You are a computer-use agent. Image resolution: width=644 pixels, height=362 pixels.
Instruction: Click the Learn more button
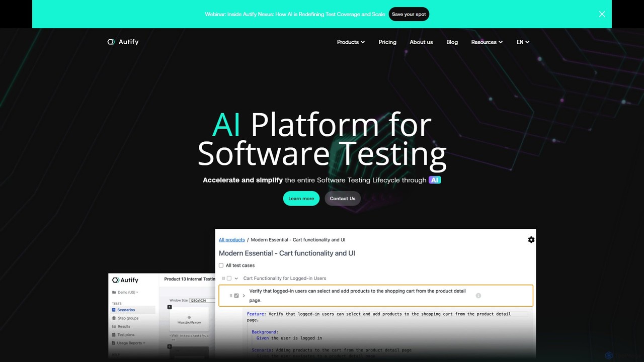coord(301,199)
